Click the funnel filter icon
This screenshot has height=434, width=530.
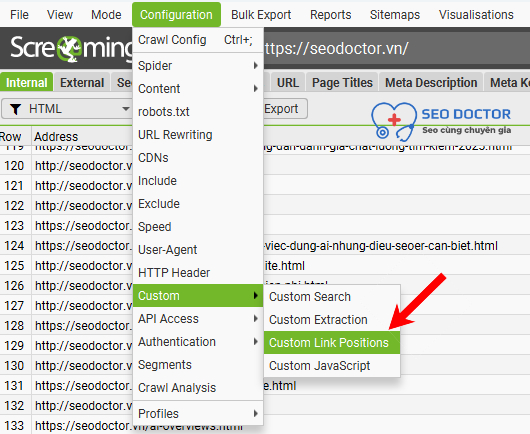pyautogui.click(x=15, y=109)
